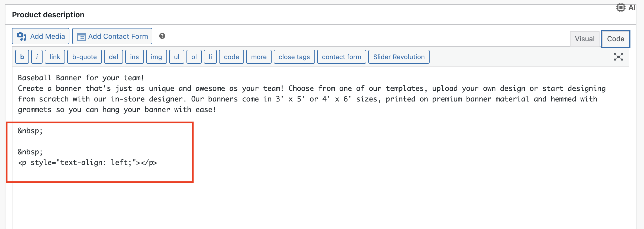Toggle fullscreen distraction-free editor icon
644x229 pixels.
click(618, 57)
